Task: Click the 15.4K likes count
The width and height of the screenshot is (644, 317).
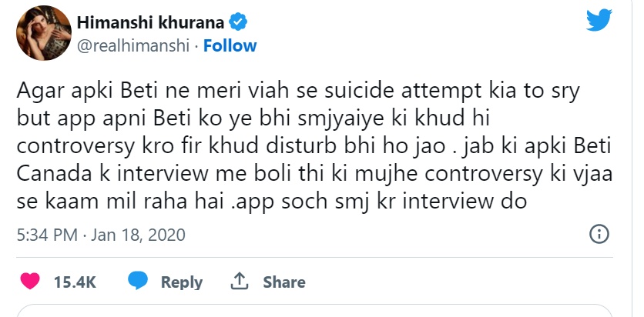Action: tap(75, 282)
